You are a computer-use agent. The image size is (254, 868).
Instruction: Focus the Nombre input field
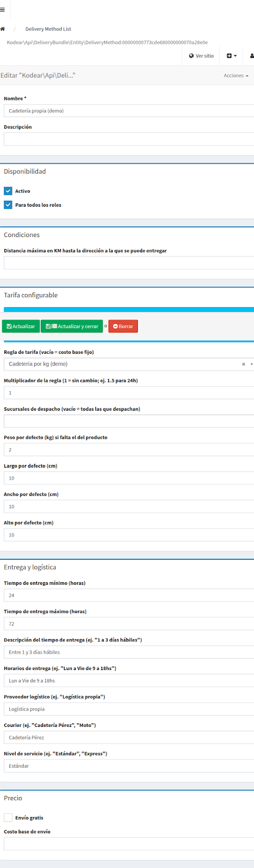point(129,111)
